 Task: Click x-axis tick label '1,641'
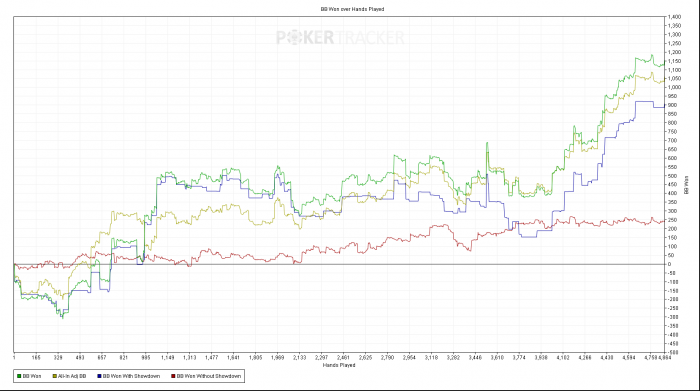pos(233,358)
